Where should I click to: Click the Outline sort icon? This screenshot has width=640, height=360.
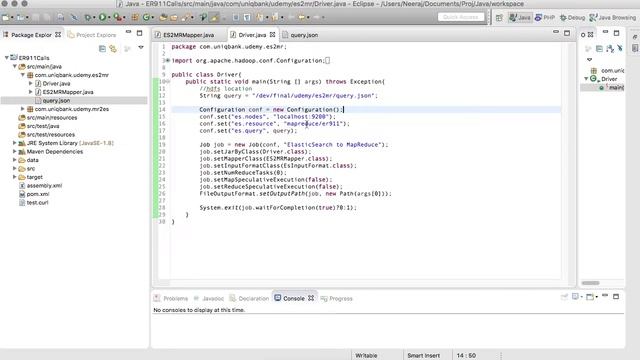610,49
